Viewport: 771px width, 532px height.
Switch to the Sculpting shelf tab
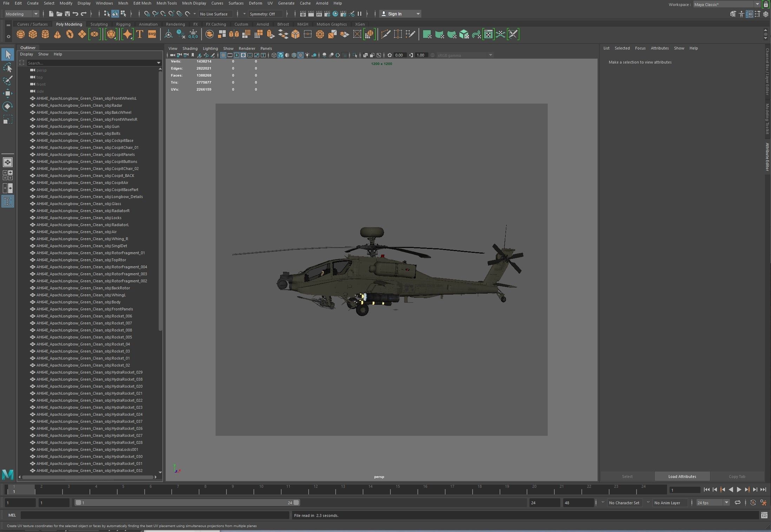(x=99, y=24)
